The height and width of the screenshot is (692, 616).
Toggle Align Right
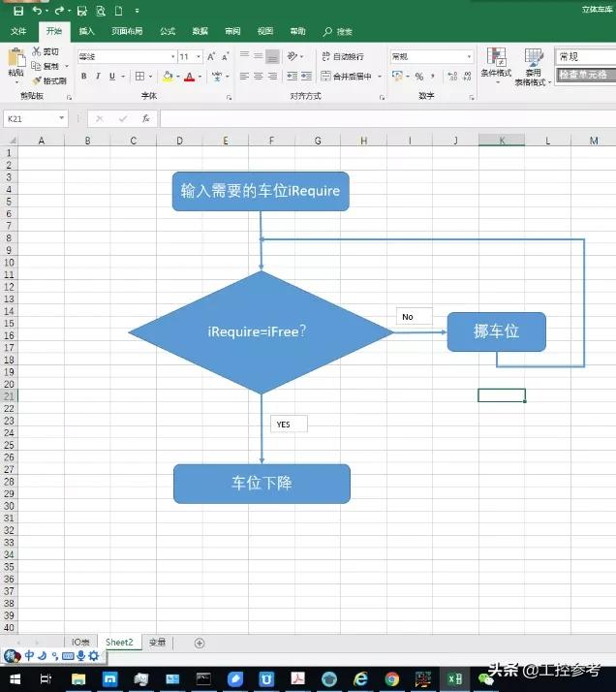coord(272,77)
